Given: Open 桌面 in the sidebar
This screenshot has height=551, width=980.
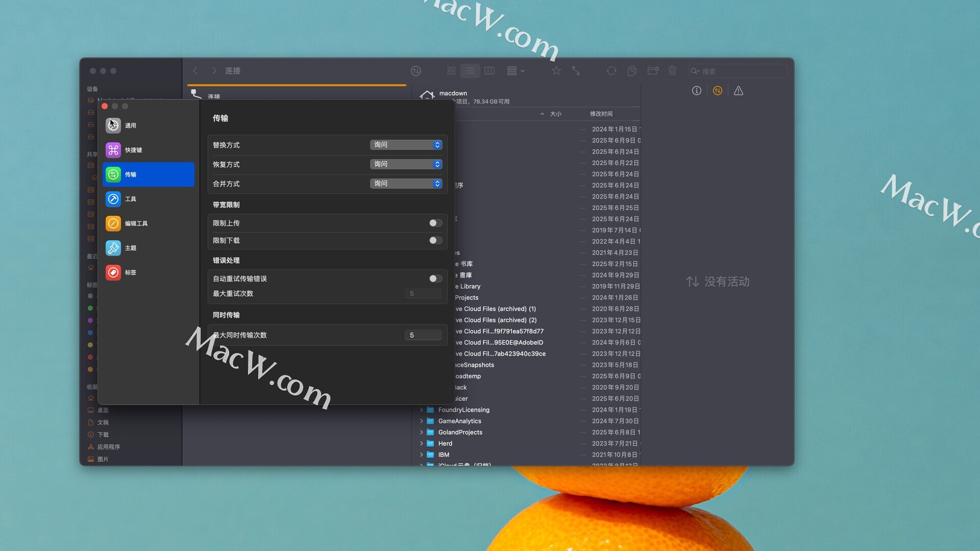Looking at the screenshot, I should click(103, 410).
